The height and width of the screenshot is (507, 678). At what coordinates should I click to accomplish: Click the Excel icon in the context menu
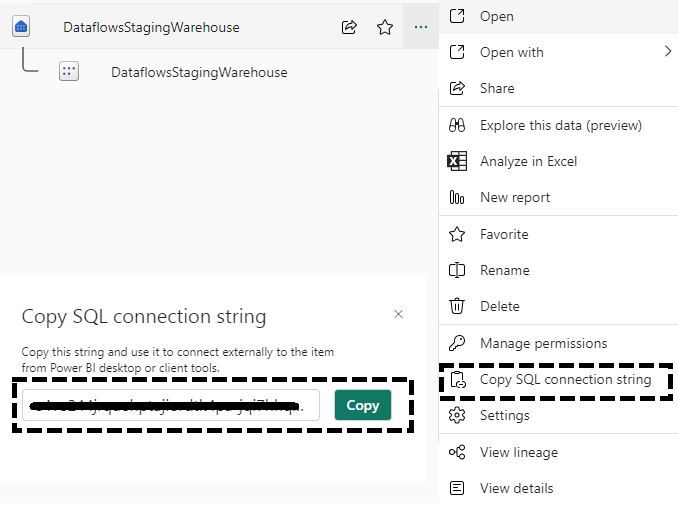457,161
